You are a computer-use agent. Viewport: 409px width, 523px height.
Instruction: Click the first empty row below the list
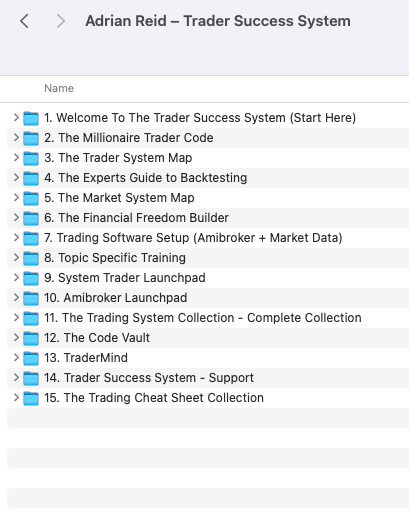point(208,418)
